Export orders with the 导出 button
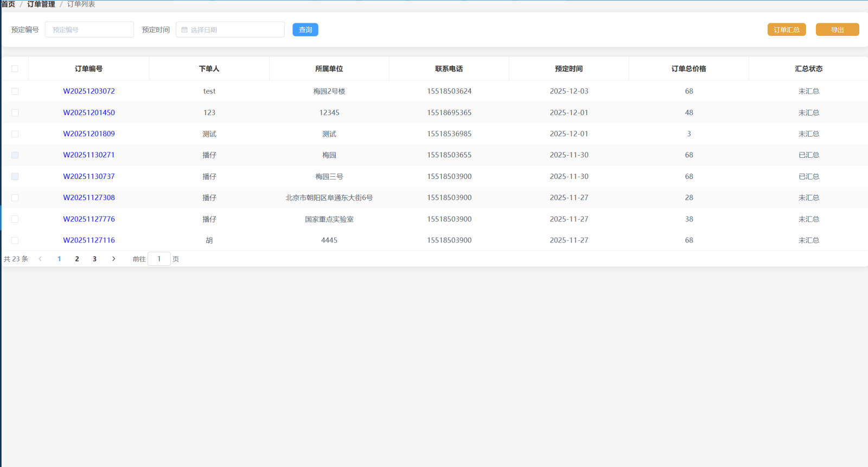Viewport: 868px width, 467px height. click(x=837, y=30)
